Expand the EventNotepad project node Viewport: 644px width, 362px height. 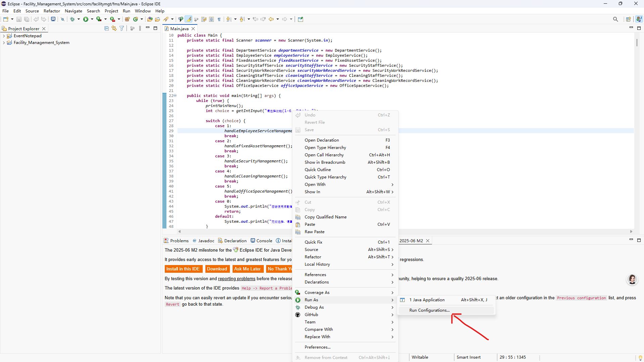tap(4, 36)
